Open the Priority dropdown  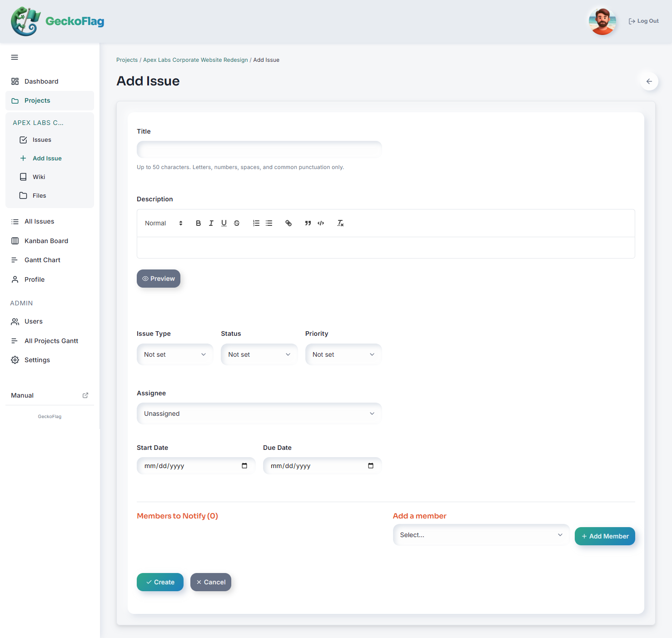coord(343,354)
